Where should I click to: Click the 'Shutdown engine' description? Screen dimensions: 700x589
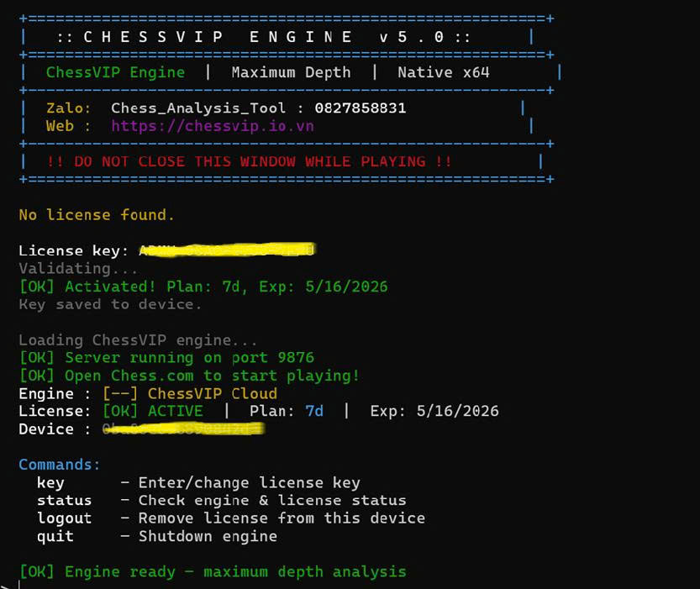(x=208, y=536)
